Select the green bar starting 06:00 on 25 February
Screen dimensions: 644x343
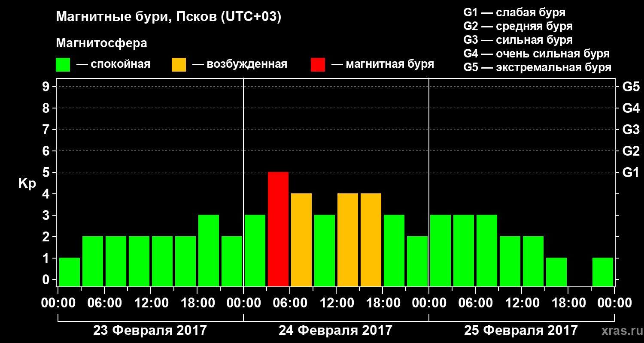[x=487, y=250]
